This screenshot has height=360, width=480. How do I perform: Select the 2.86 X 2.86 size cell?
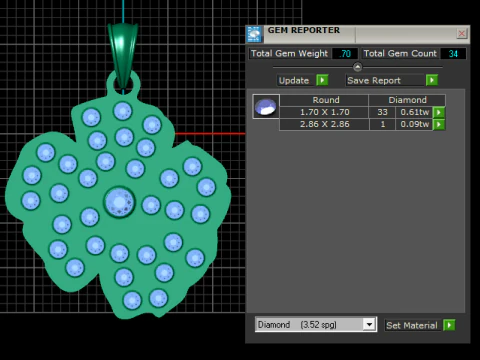(x=324, y=124)
